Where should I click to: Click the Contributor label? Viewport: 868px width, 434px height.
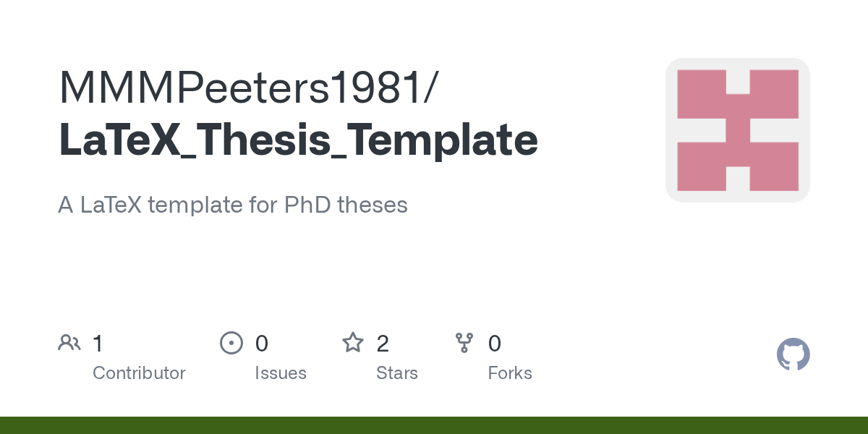point(139,373)
